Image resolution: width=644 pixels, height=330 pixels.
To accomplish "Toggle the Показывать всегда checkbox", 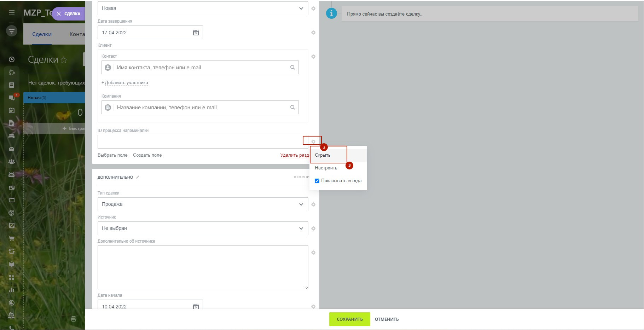I will (317, 181).
